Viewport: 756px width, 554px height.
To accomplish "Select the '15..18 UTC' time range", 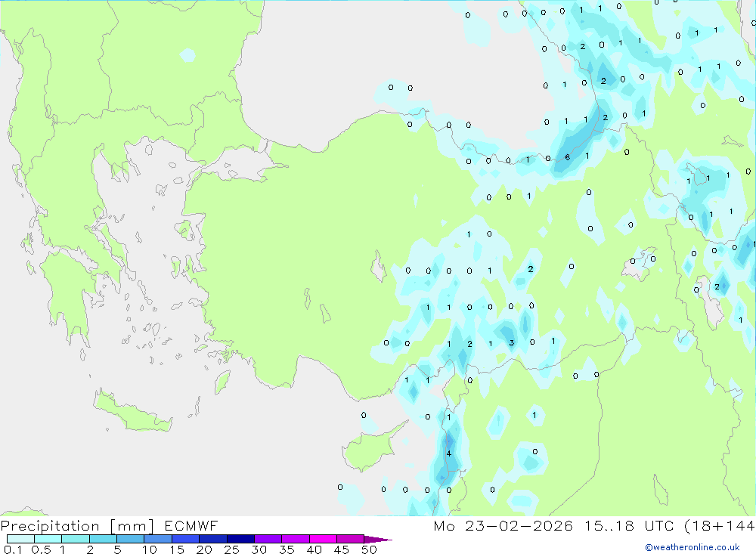I will pyautogui.click(x=629, y=525).
